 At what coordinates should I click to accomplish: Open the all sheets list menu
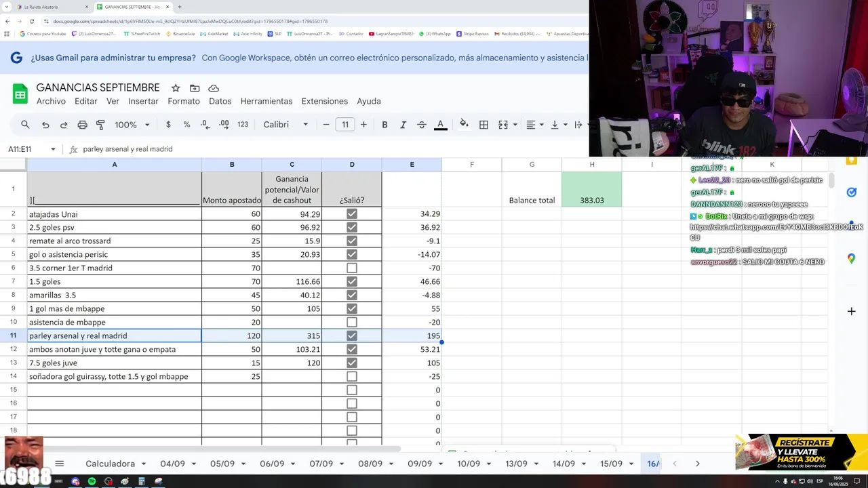coord(59,464)
